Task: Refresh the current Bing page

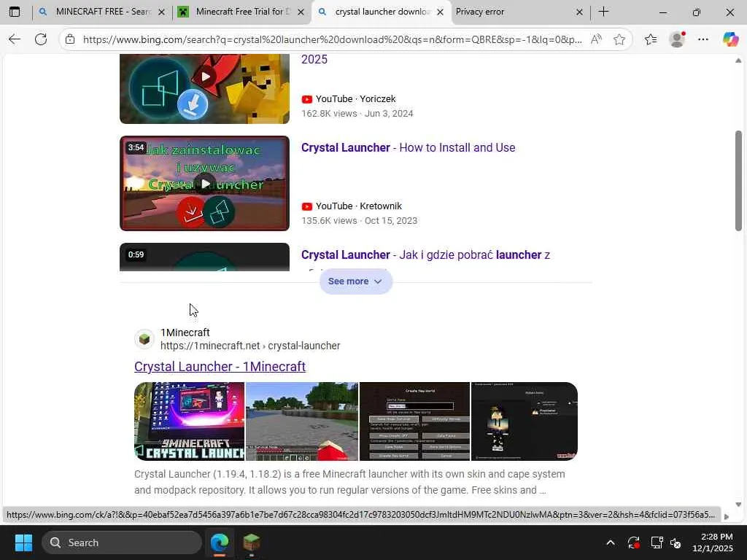Action: [x=41, y=39]
